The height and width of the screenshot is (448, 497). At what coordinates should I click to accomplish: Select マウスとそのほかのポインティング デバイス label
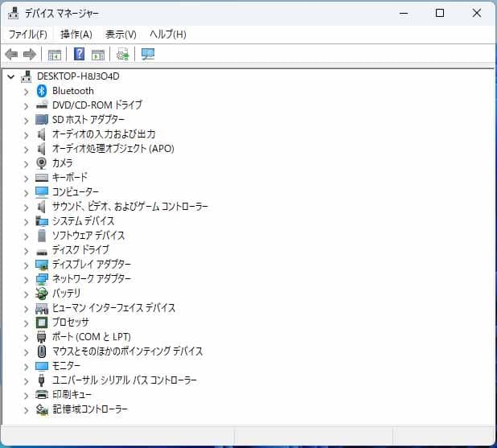tap(127, 351)
